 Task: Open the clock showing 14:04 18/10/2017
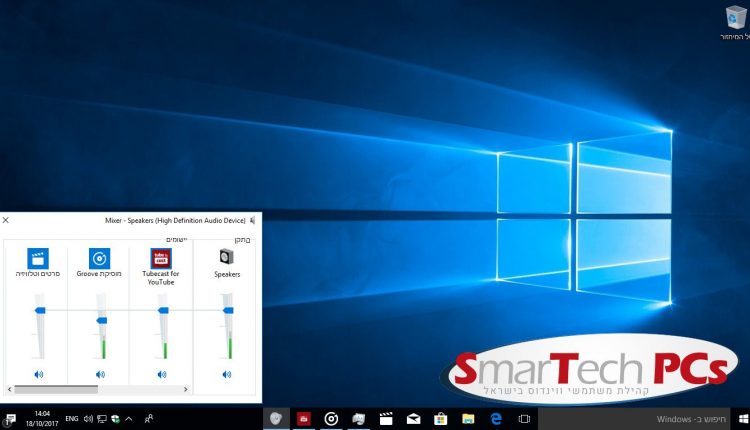pyautogui.click(x=42, y=419)
